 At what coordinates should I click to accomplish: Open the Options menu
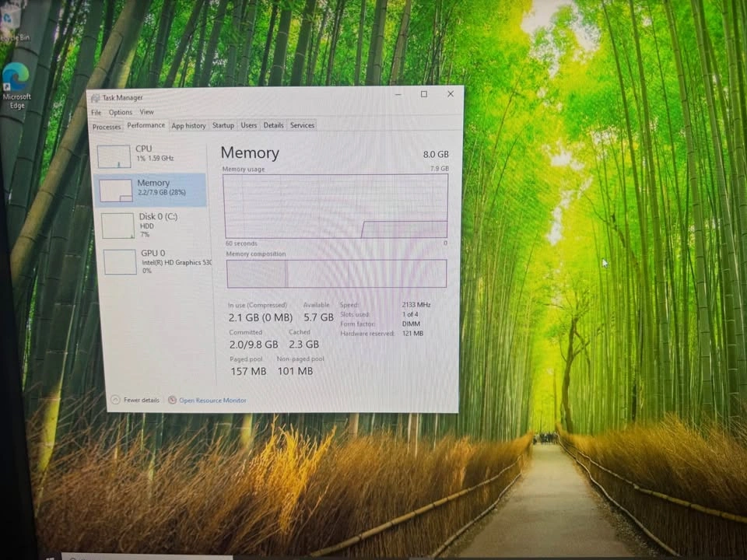click(120, 112)
